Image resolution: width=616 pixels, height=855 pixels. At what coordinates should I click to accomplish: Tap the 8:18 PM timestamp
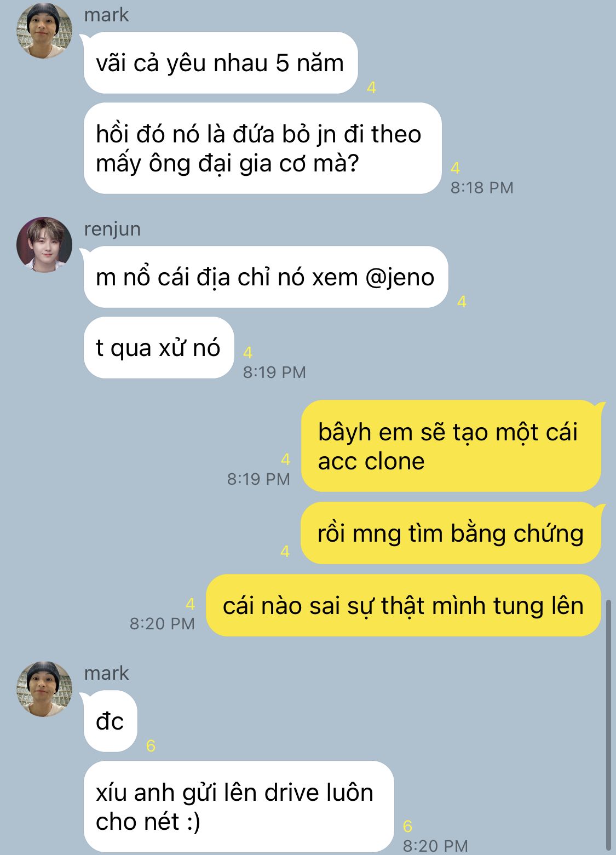pos(482,187)
